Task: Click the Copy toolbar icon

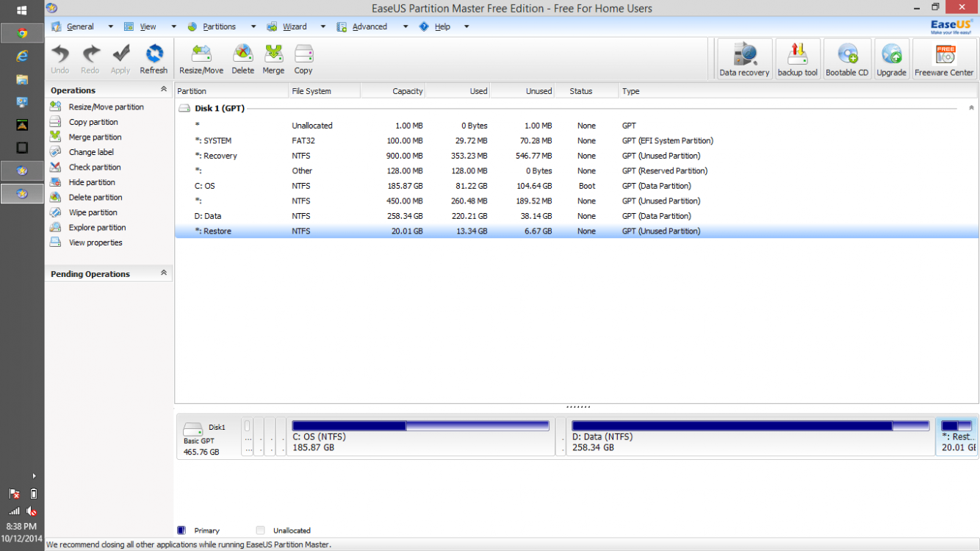Action: [303, 59]
